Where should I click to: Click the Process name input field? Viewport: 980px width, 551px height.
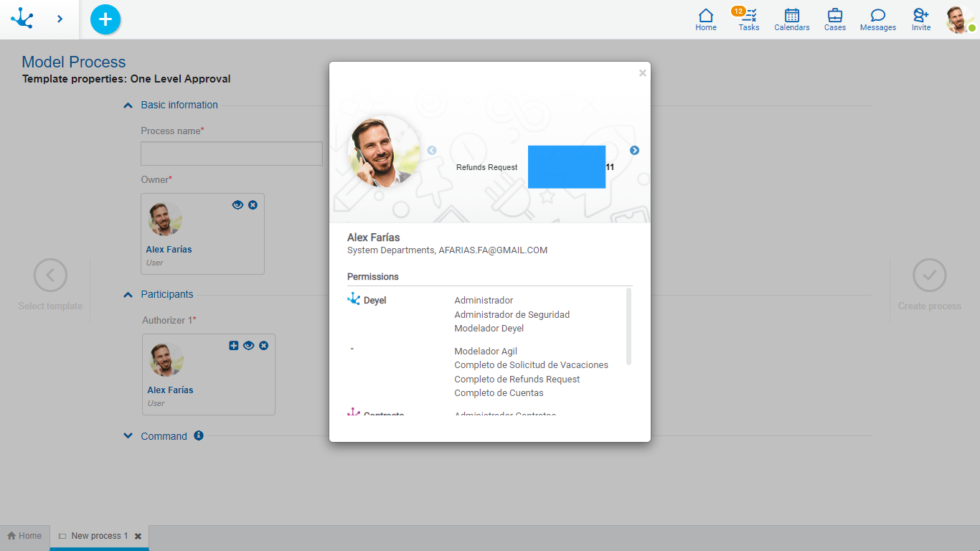pos(232,154)
